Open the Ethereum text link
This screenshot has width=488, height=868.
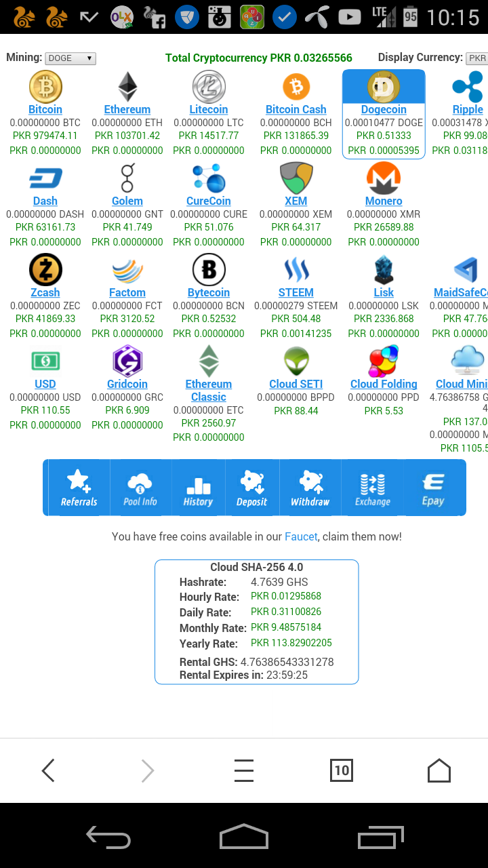(127, 109)
